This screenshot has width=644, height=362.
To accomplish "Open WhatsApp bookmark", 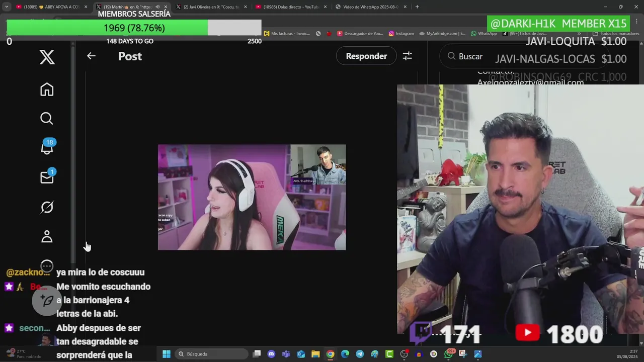I will 484,34.
